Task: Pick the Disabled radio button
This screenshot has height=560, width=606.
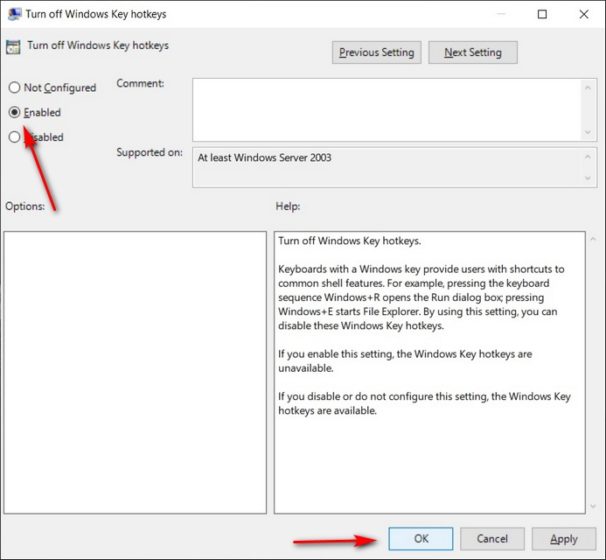Action: (15, 137)
